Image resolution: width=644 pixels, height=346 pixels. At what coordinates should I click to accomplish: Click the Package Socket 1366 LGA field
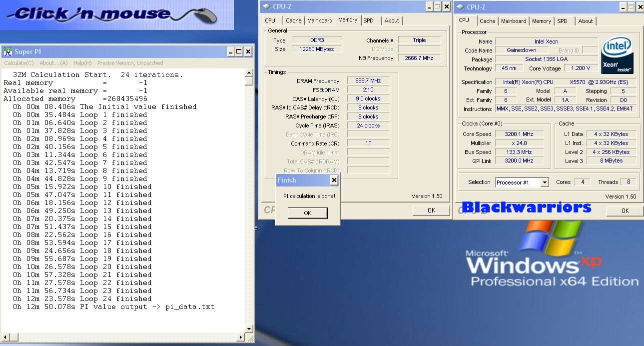pos(547,59)
